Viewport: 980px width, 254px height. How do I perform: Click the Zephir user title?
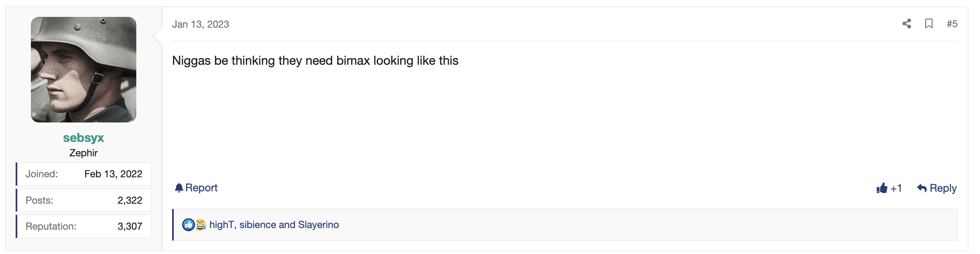(84, 153)
